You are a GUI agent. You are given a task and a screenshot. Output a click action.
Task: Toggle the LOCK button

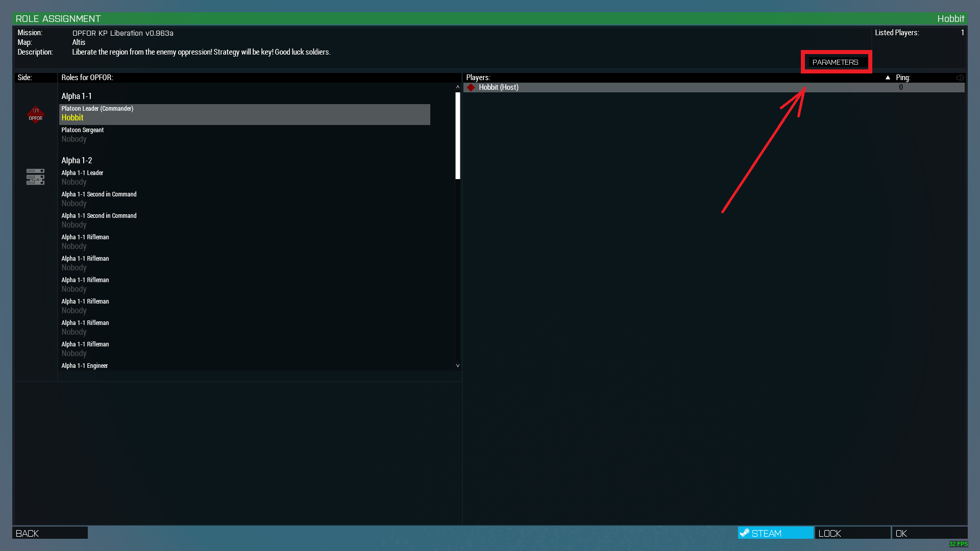(853, 533)
